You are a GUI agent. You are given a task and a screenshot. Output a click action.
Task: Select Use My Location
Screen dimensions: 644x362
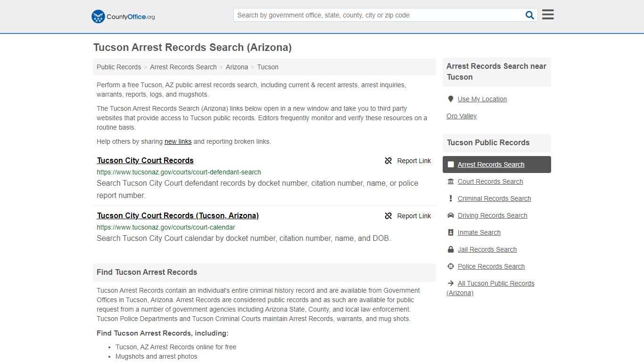click(482, 99)
